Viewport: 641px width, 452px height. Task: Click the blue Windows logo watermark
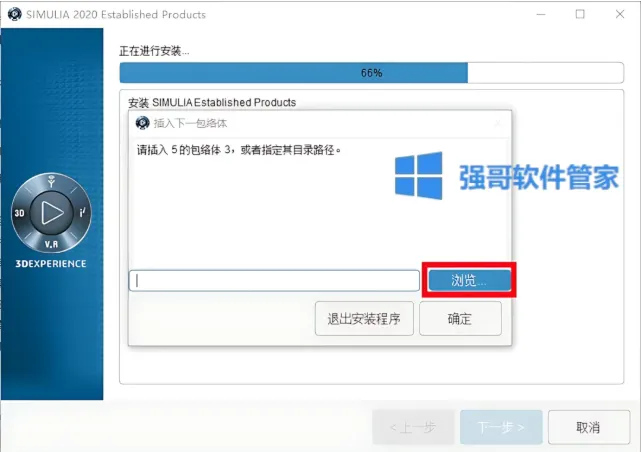coord(418,176)
